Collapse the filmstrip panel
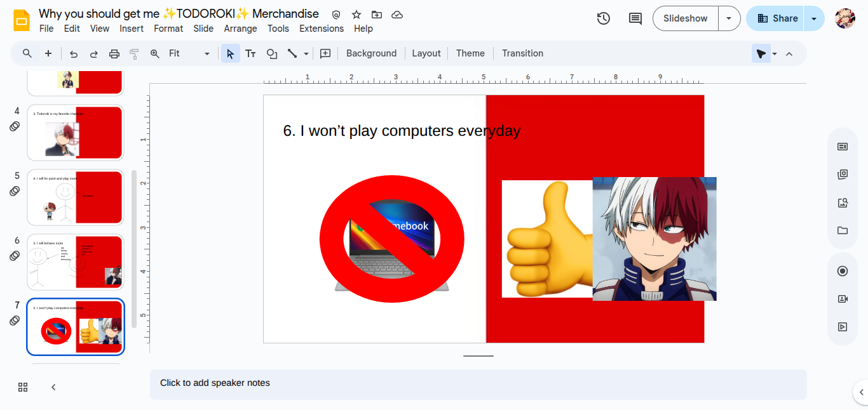Image resolution: width=868 pixels, height=410 pixels. point(53,387)
